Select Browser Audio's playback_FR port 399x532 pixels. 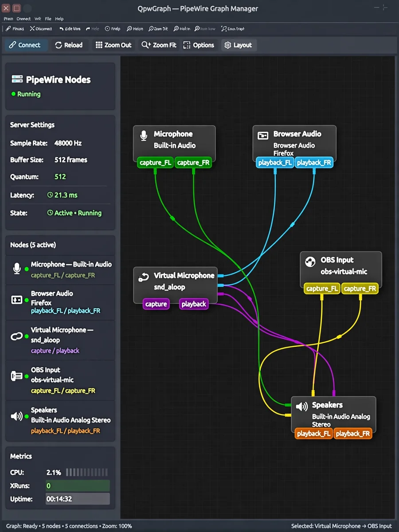click(313, 163)
